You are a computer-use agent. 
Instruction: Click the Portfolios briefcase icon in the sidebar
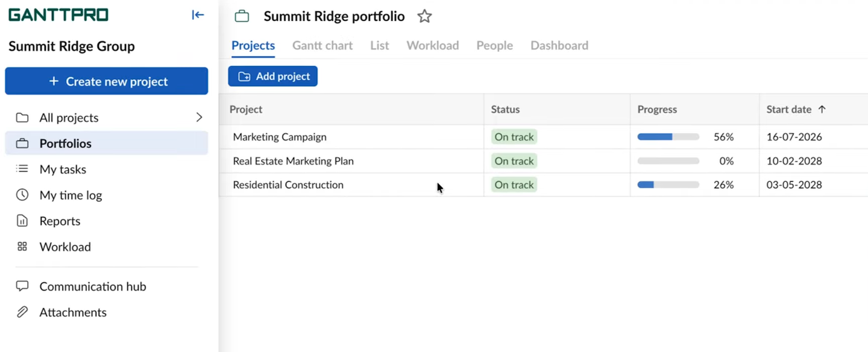point(22,143)
